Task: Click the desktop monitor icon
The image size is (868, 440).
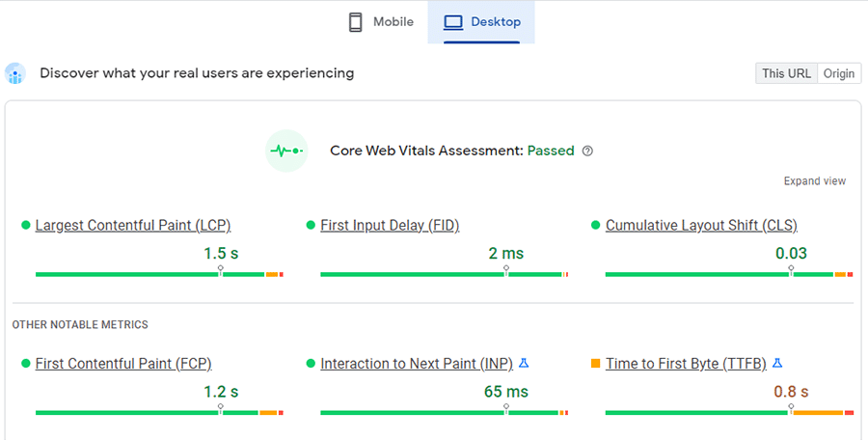Action: point(453,22)
